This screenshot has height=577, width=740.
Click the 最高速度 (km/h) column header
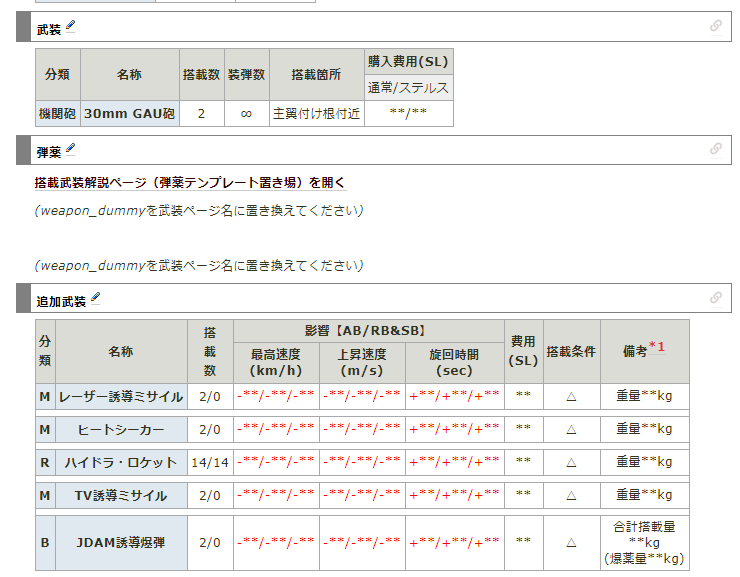[276, 362]
